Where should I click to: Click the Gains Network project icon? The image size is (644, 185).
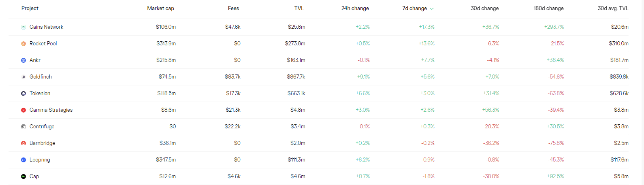(x=23, y=27)
